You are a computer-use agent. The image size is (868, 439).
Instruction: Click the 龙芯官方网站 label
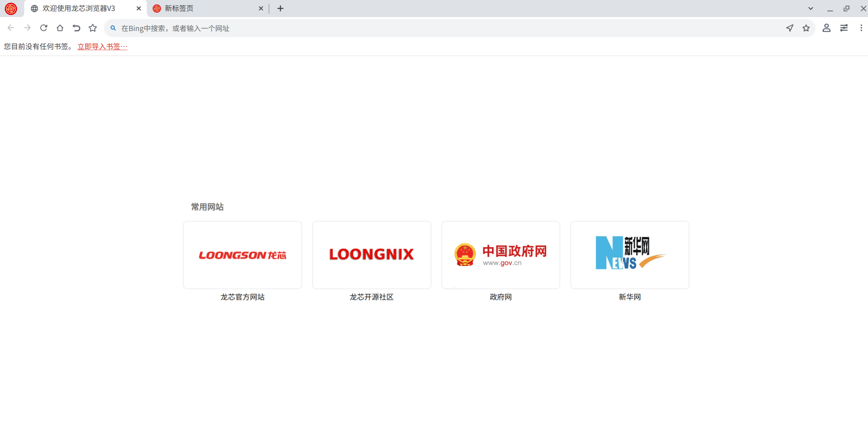[x=242, y=297]
